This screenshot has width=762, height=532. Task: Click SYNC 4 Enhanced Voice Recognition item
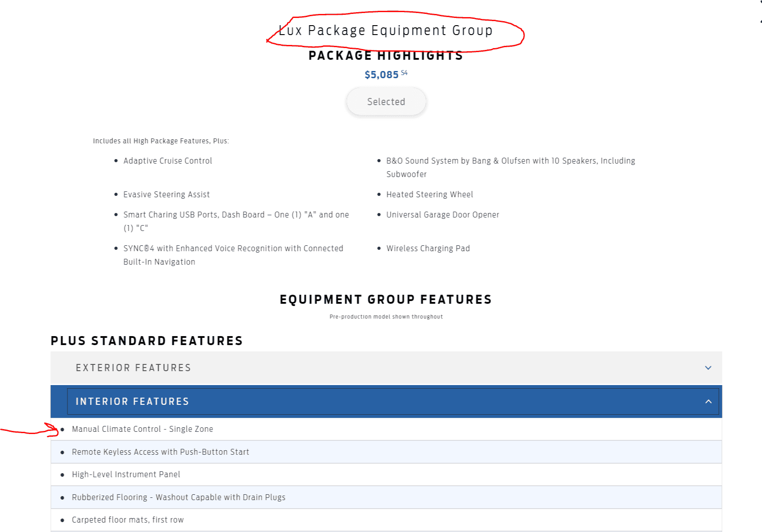pos(233,255)
